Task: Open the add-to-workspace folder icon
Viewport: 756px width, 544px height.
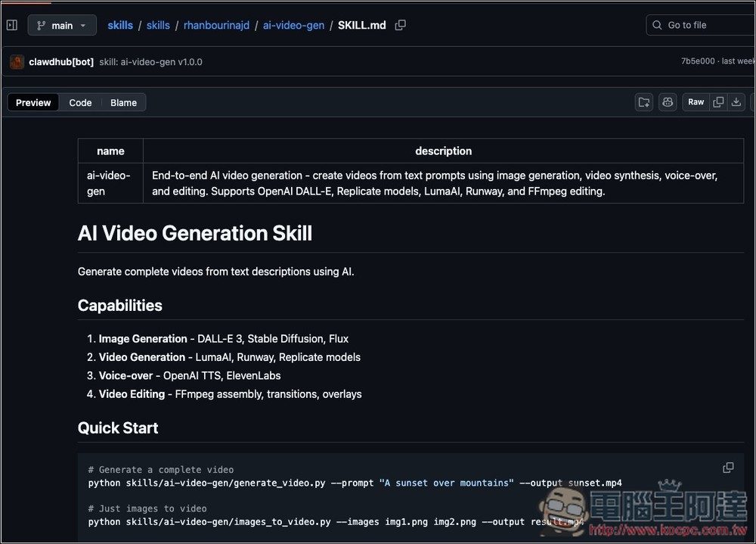Action: [x=643, y=101]
